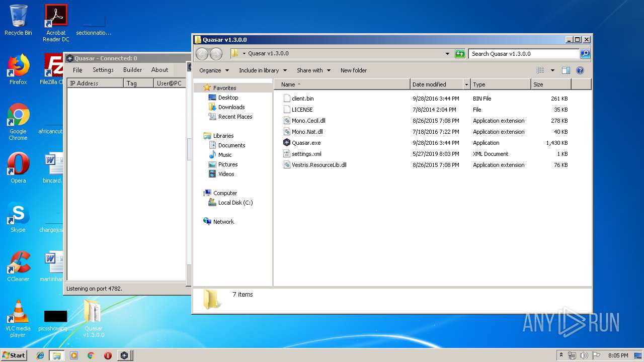The image size is (644, 362).
Task: Sort by Size column header
Action: [551, 84]
